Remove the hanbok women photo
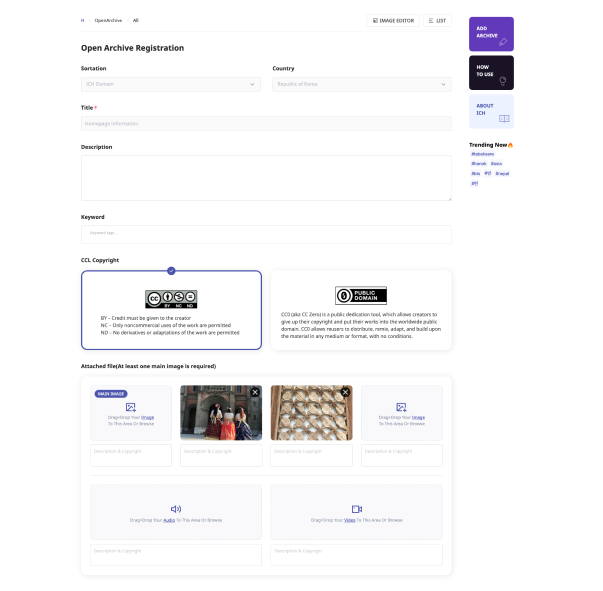603x591 pixels. [255, 392]
